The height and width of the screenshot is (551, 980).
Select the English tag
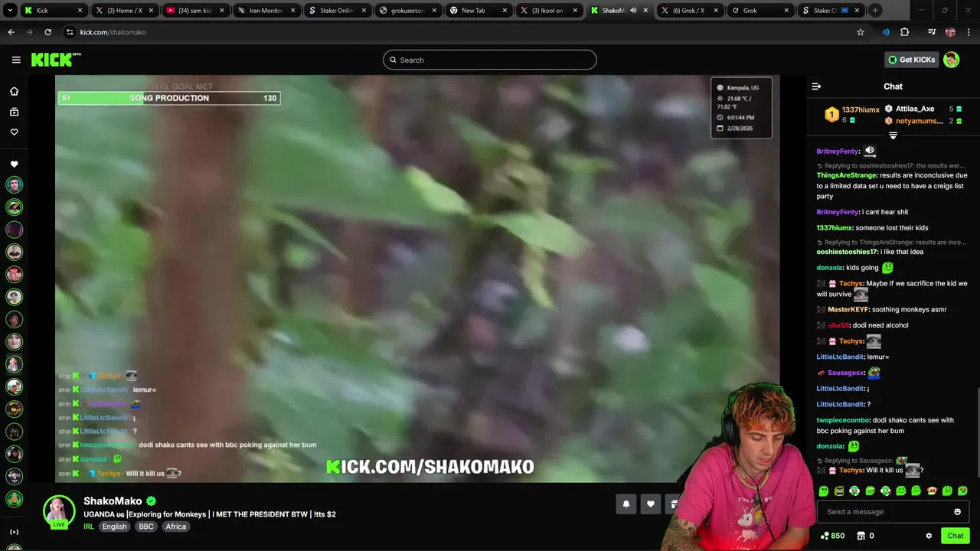[x=115, y=527]
